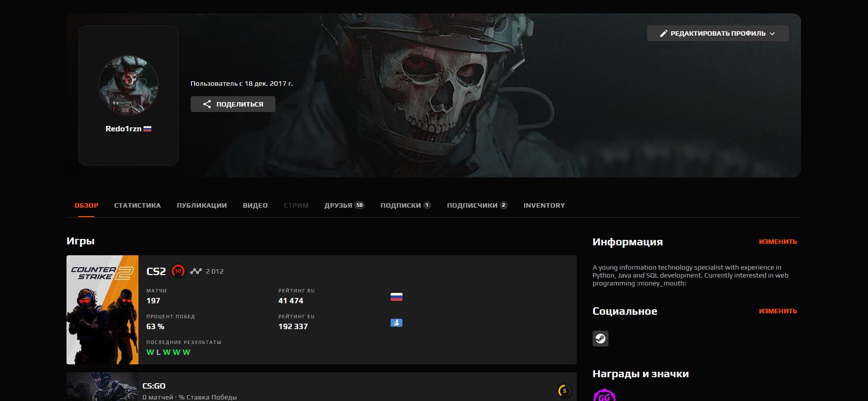Click the Redo1rzn profile avatar picture
The width and height of the screenshot is (868, 401).
coord(129,85)
